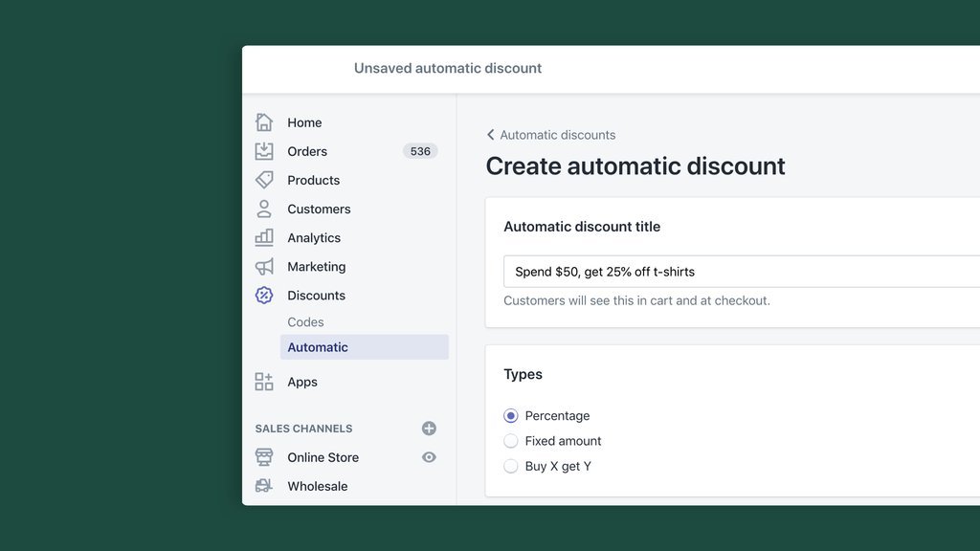This screenshot has width=980, height=551.
Task: Add a sales channel with plus button
Action: click(x=429, y=429)
